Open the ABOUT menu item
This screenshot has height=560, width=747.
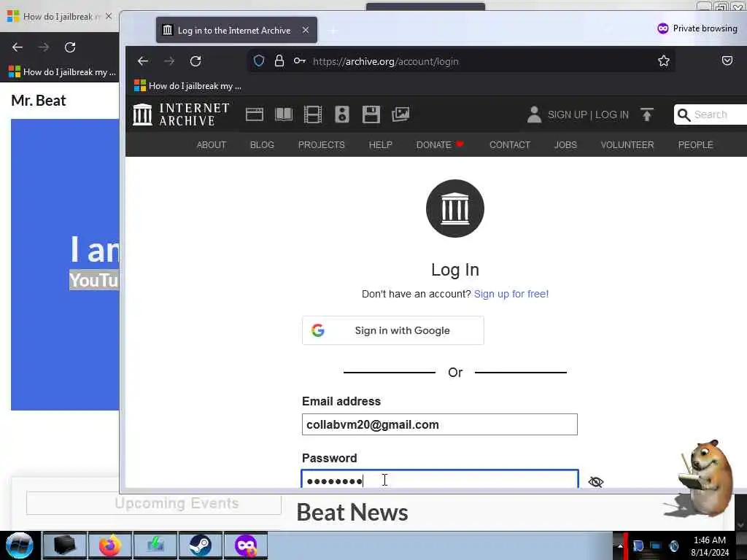(x=212, y=145)
